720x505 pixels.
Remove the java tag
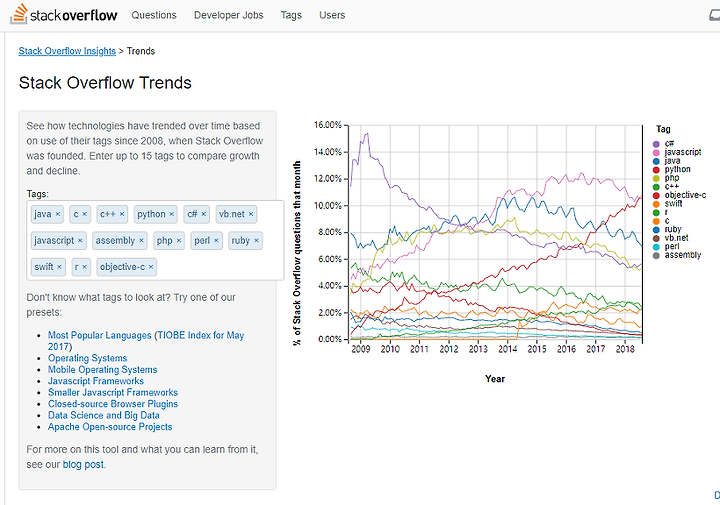[x=58, y=214]
